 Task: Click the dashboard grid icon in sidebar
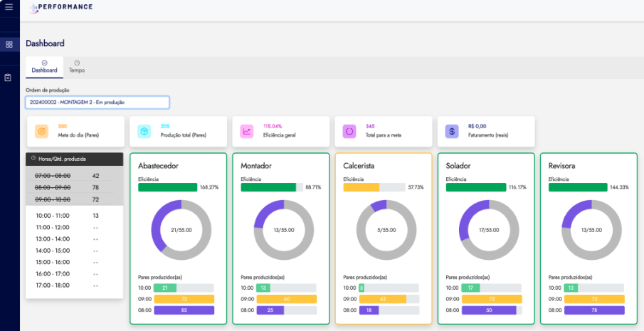(9, 44)
